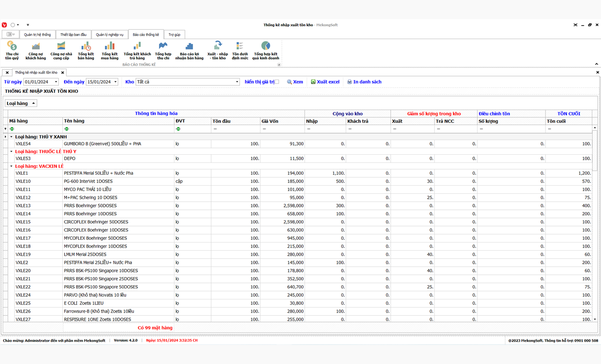Click the Có 99 mặt hàng summary text

pyautogui.click(x=155, y=328)
